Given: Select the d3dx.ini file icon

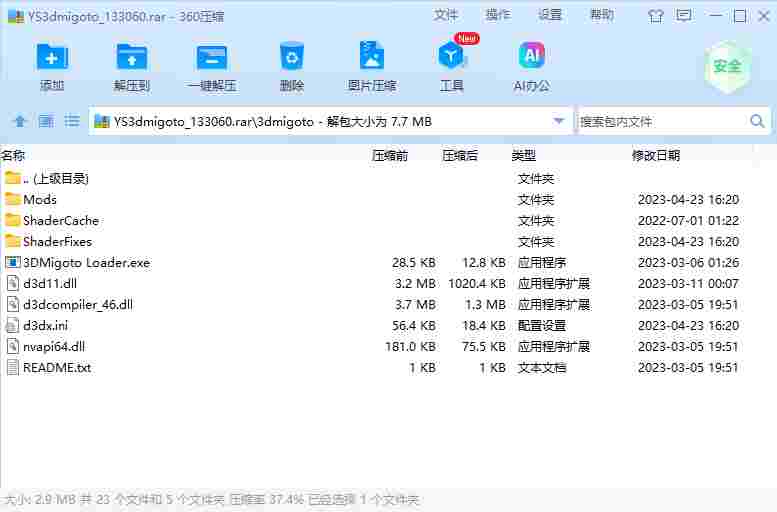Looking at the screenshot, I should click(13, 325).
